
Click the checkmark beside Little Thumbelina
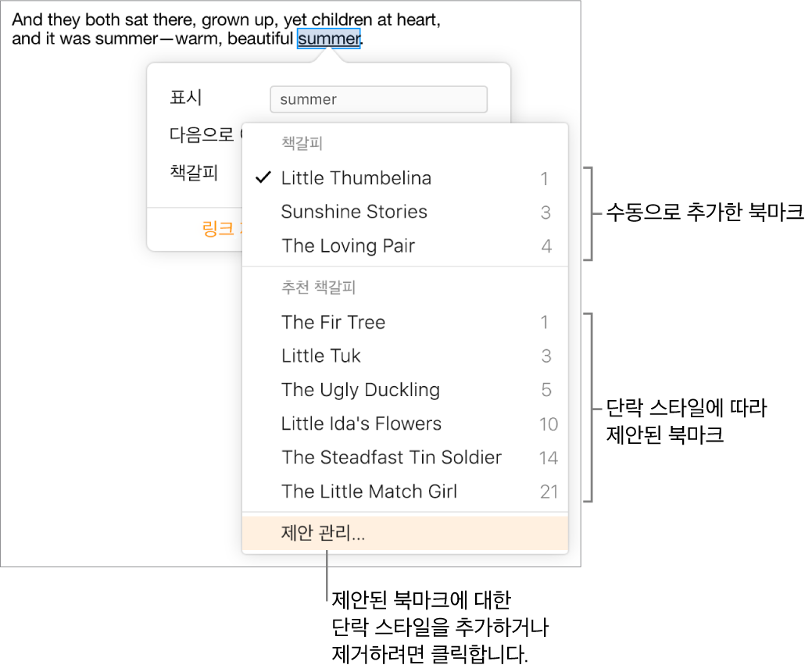(263, 178)
